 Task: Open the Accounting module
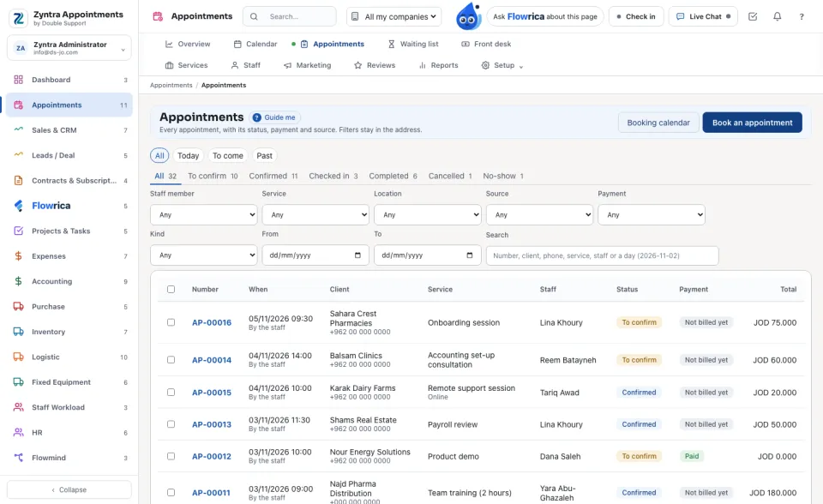(x=69, y=281)
